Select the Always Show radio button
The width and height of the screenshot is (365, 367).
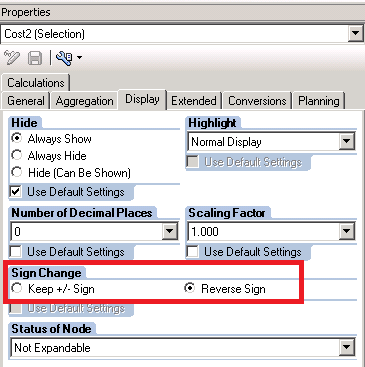click(16, 138)
